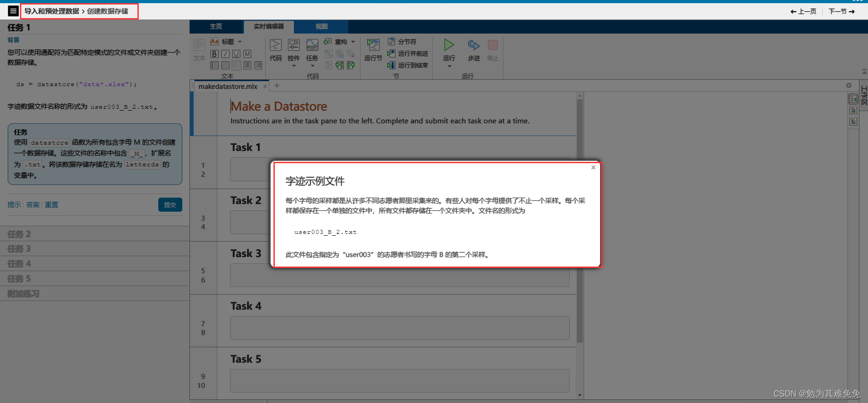
Task: Click 运行并前进 run and advance
Action: 408,53
